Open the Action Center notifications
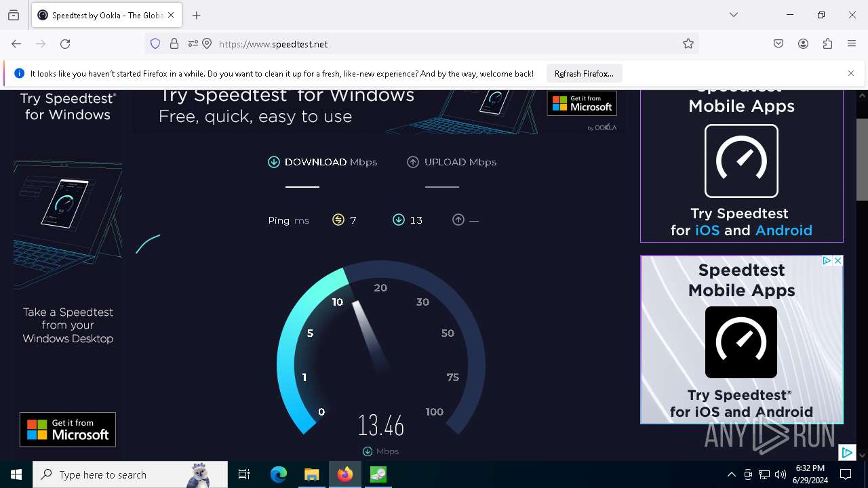 [x=846, y=475]
